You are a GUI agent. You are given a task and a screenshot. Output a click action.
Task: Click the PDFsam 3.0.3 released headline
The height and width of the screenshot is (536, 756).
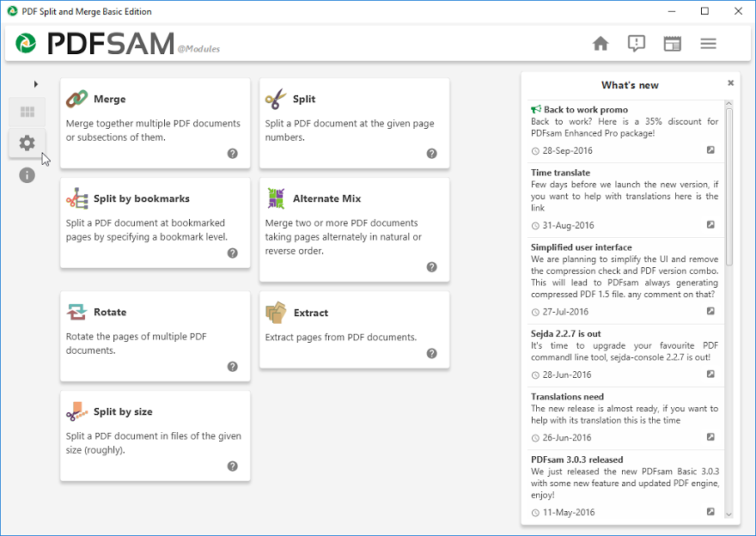click(x=576, y=460)
